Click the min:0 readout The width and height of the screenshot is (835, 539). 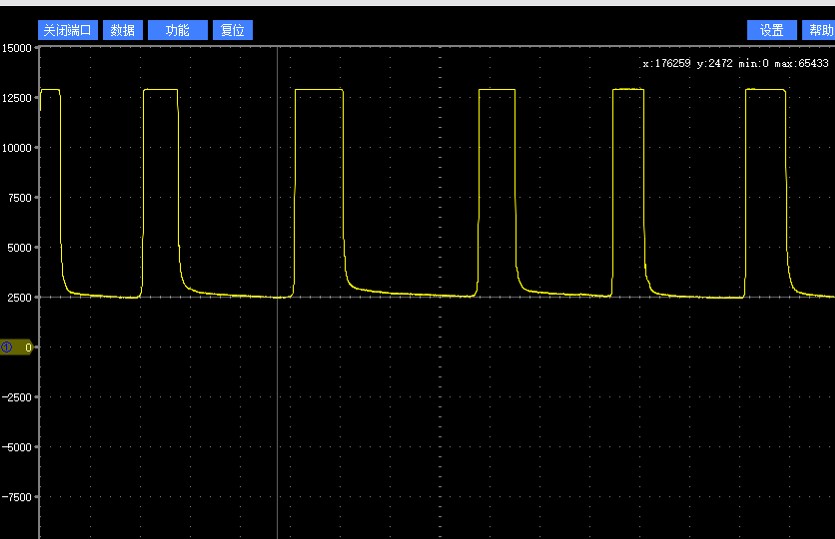point(753,63)
